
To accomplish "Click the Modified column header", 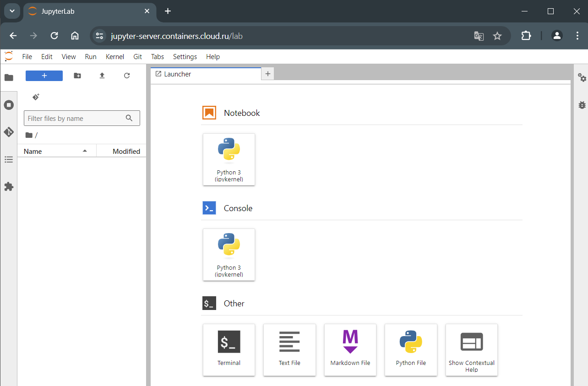I will pos(126,151).
